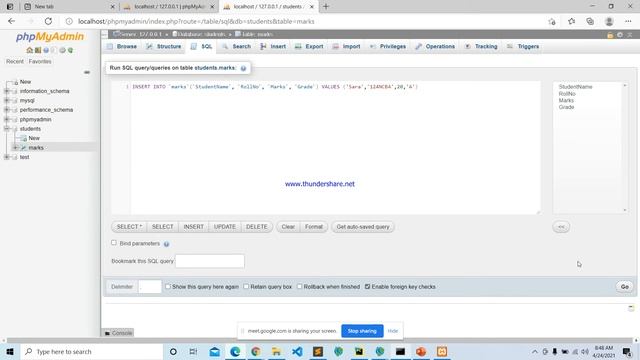Enable Rollback when finished

(300, 287)
